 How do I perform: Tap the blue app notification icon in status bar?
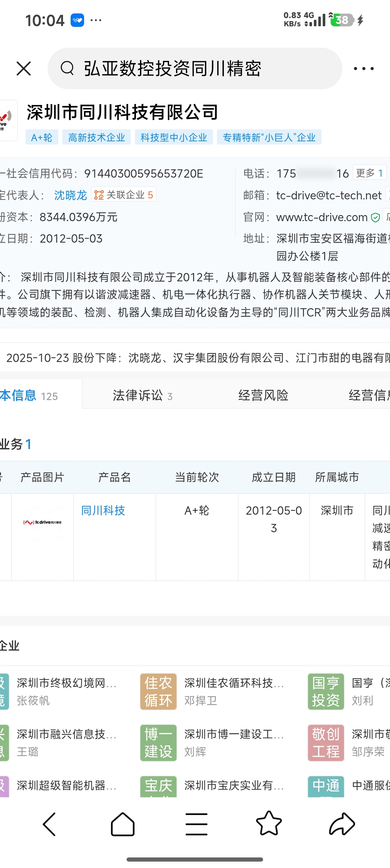tap(77, 20)
